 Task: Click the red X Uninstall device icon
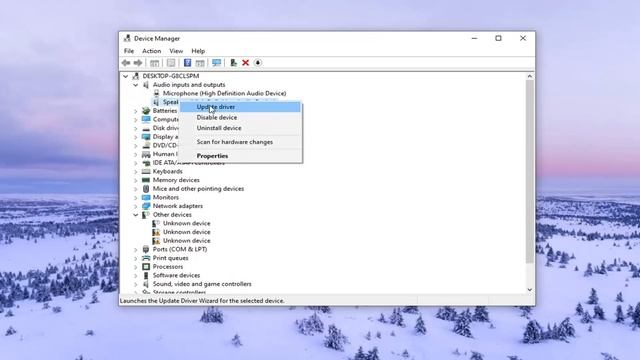[x=245, y=63]
